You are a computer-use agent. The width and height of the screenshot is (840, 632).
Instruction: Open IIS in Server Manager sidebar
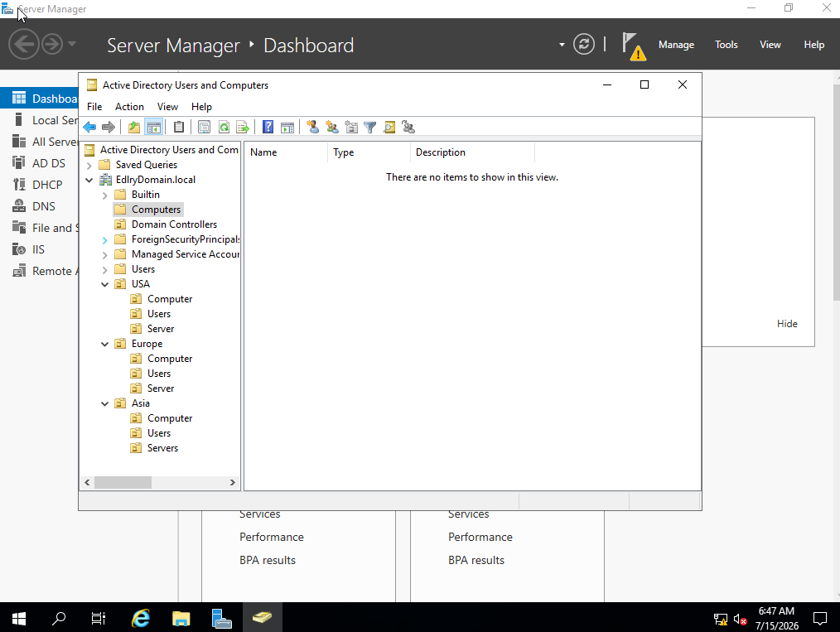pos(40,249)
